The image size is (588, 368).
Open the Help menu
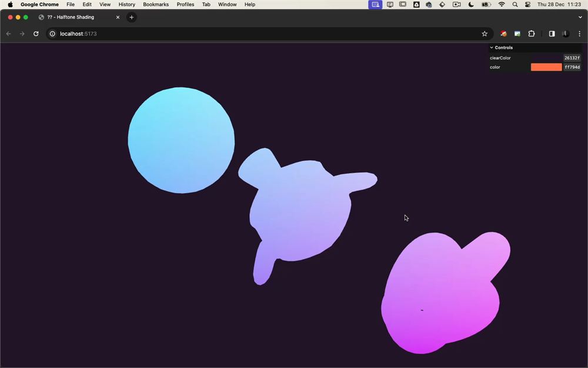[x=250, y=5]
